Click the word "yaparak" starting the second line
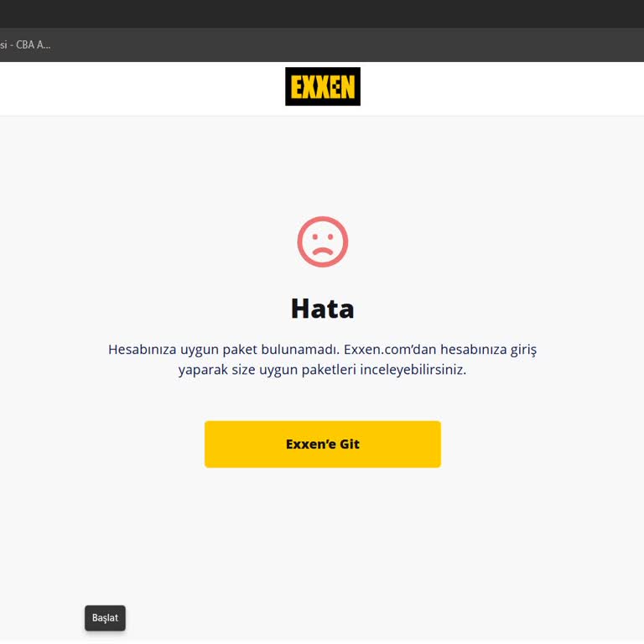Screen dimensions: 644x644 tap(203, 370)
